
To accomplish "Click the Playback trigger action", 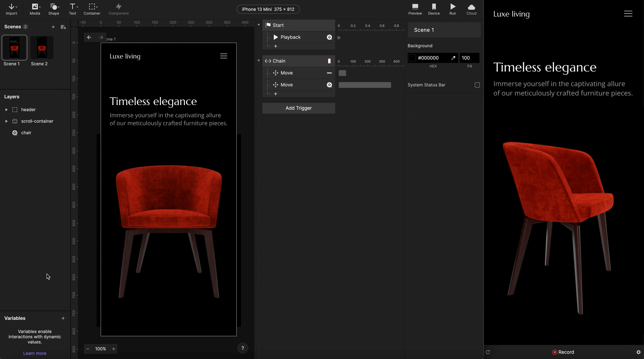I will pyautogui.click(x=290, y=37).
